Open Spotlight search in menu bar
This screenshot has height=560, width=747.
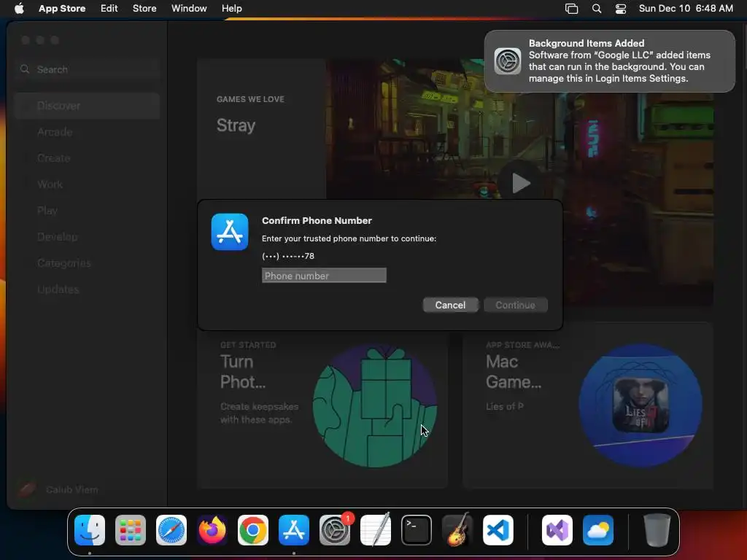point(597,9)
